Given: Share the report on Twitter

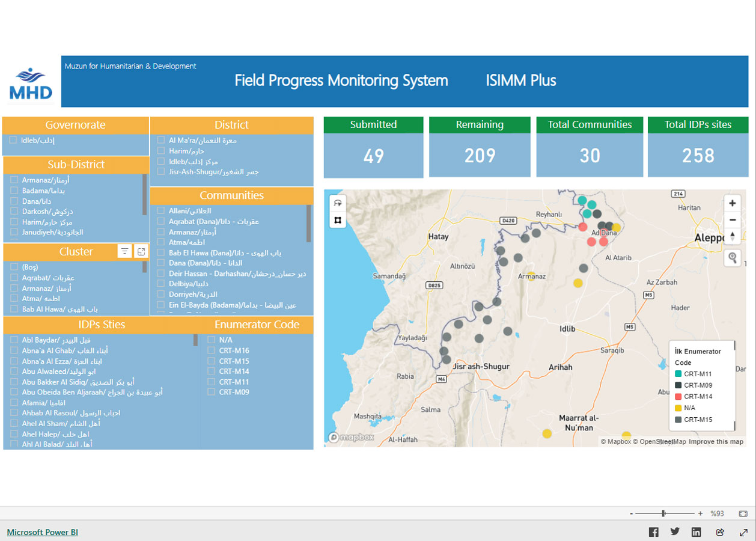Looking at the screenshot, I should pos(675,532).
